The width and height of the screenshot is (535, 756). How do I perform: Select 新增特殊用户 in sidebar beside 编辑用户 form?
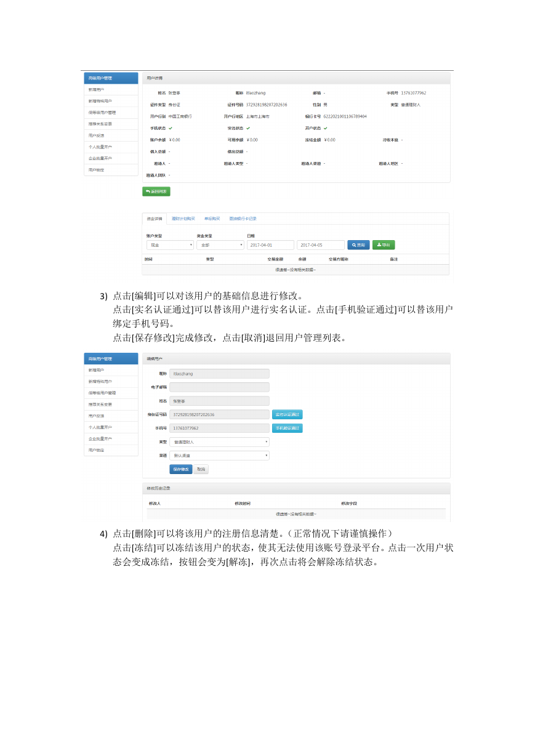pos(111,381)
